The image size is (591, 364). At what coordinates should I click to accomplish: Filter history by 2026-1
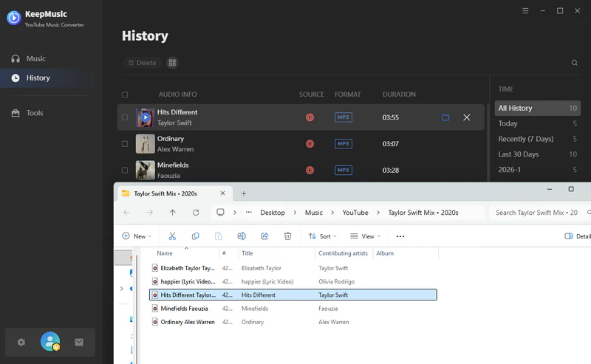[x=538, y=170]
